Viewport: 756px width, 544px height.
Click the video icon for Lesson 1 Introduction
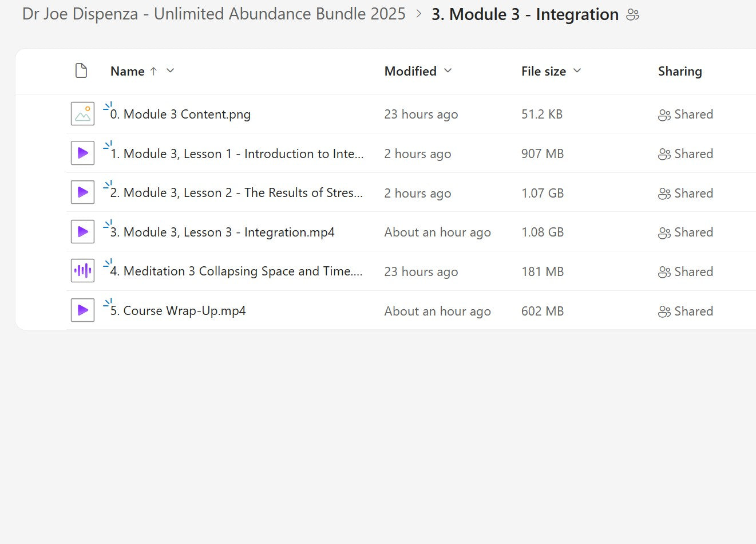[82, 153]
